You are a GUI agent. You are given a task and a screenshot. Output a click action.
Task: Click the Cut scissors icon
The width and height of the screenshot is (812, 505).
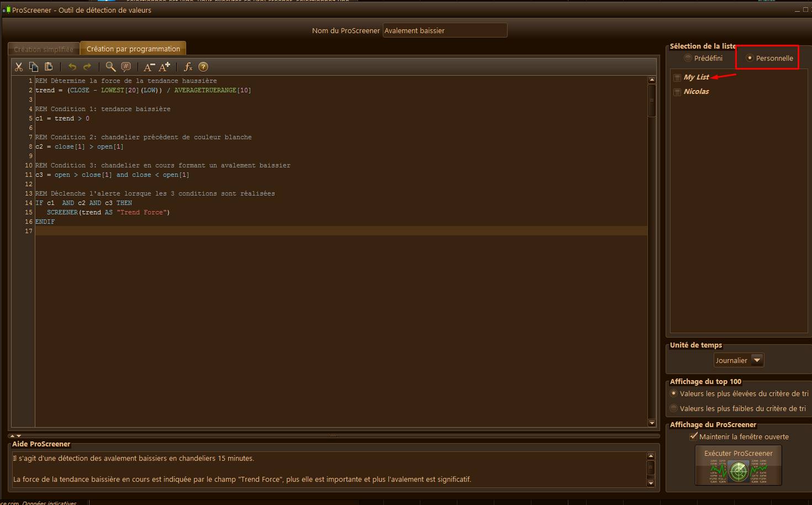(19, 67)
